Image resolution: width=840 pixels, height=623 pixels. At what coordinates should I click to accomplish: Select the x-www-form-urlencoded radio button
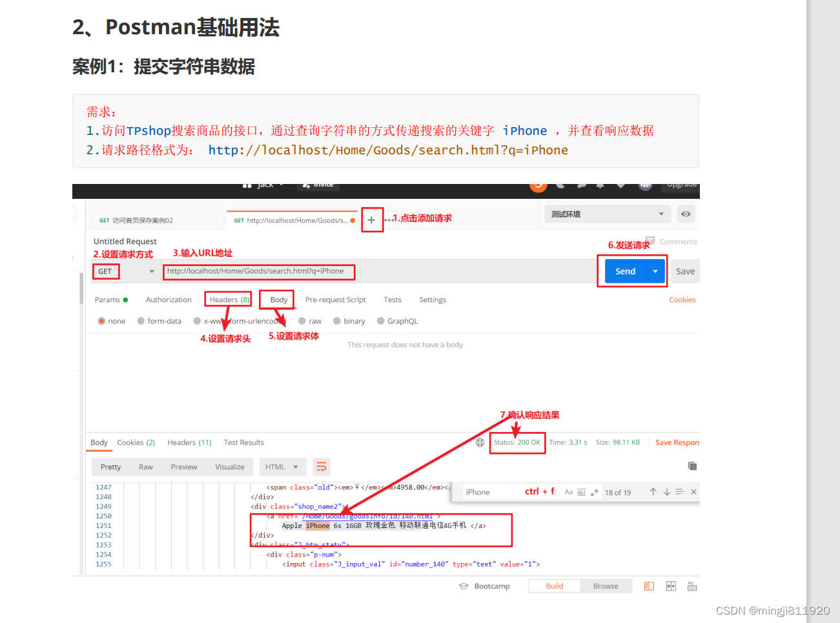197,321
